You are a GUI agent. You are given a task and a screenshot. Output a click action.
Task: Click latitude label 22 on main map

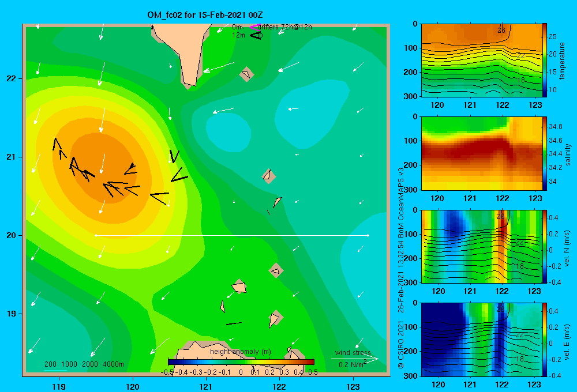[x=12, y=78]
